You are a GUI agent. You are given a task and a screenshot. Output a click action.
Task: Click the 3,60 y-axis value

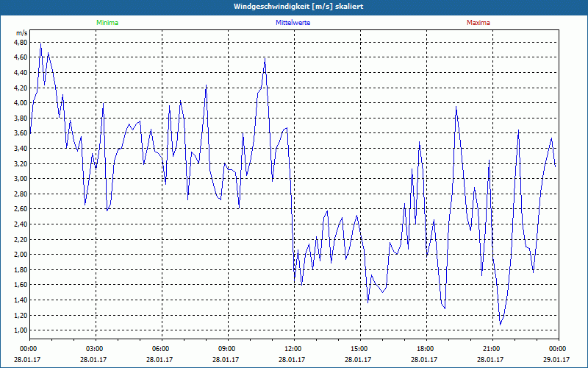click(x=21, y=133)
